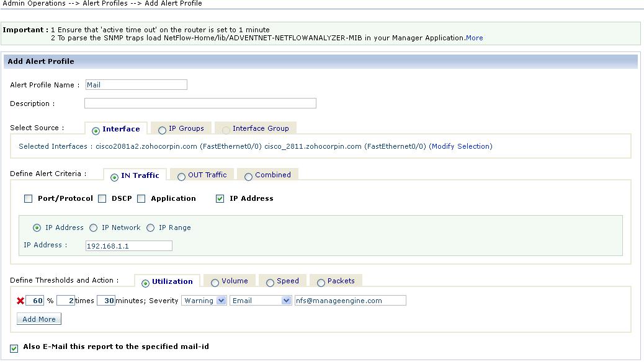Click the Interface Group tab label
Image resolution: width=644 pixels, height=362 pixels.
click(x=261, y=128)
